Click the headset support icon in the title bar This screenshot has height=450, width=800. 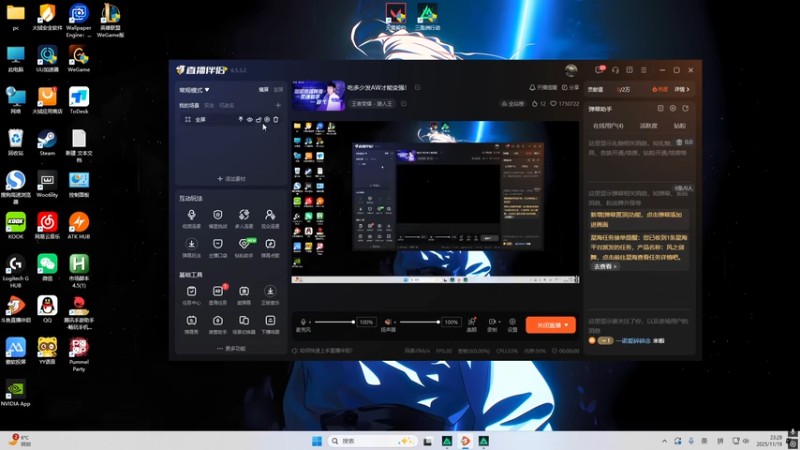[615, 70]
